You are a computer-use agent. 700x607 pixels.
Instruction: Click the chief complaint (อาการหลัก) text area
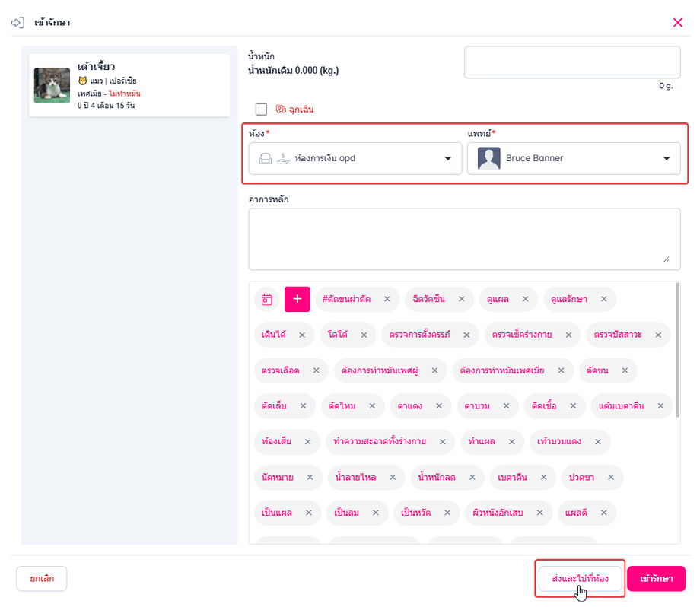pos(464,239)
